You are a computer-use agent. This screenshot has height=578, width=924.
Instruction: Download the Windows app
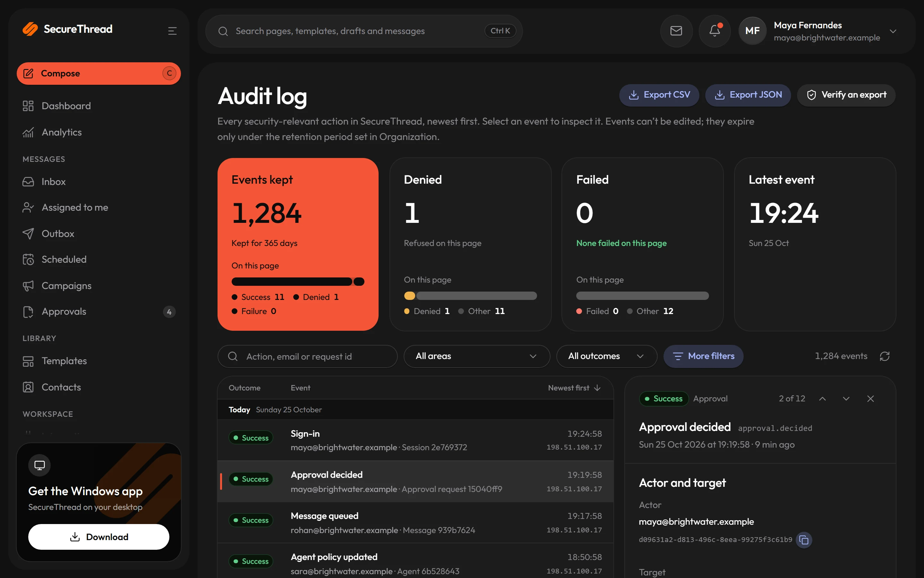pyautogui.click(x=98, y=537)
